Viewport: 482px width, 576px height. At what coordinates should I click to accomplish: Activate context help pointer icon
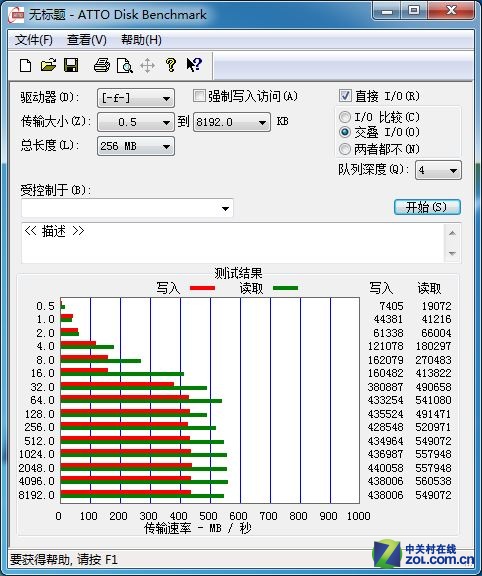(194, 65)
